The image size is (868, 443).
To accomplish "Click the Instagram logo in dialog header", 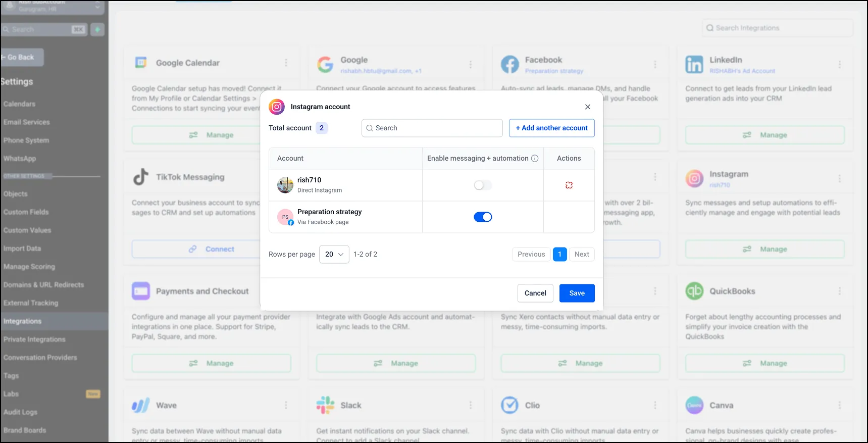I will pyautogui.click(x=277, y=107).
